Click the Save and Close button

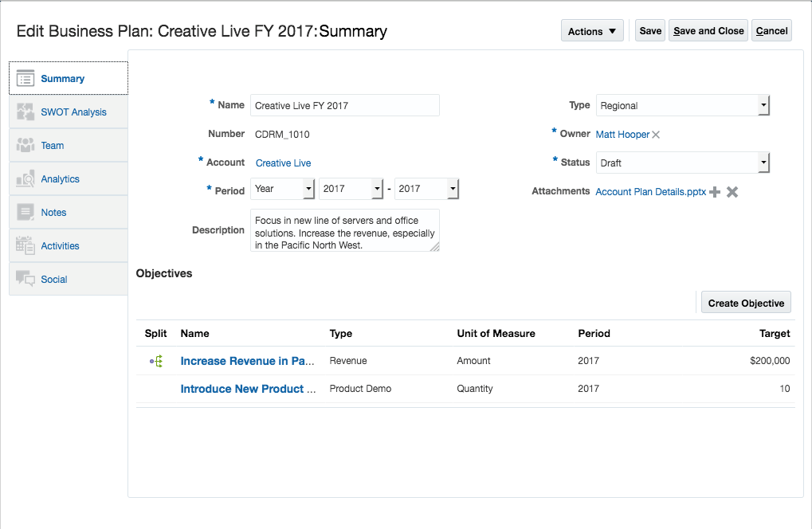[708, 31]
